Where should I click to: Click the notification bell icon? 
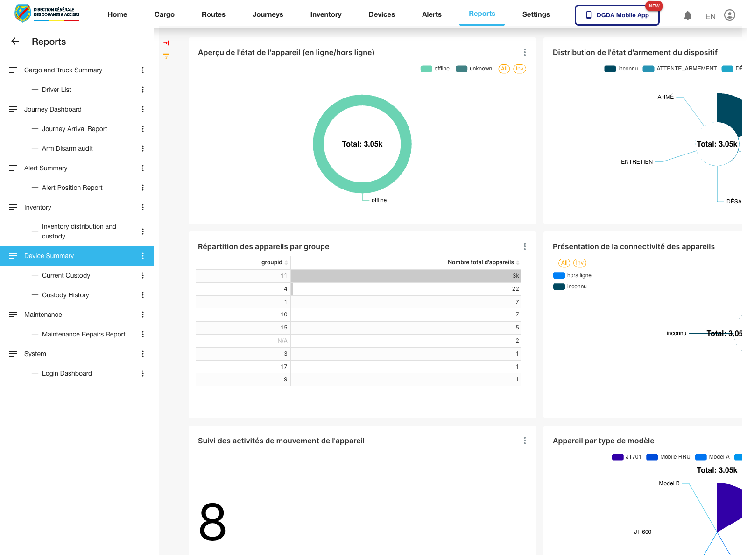coord(687,15)
